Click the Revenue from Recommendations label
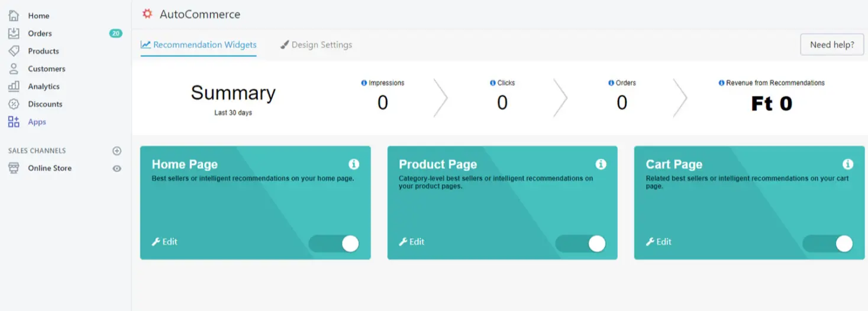868x311 pixels. [x=775, y=83]
